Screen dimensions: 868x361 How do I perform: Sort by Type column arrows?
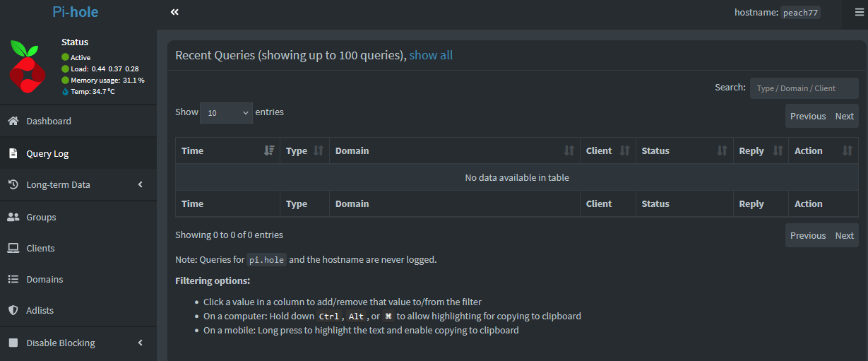point(319,150)
